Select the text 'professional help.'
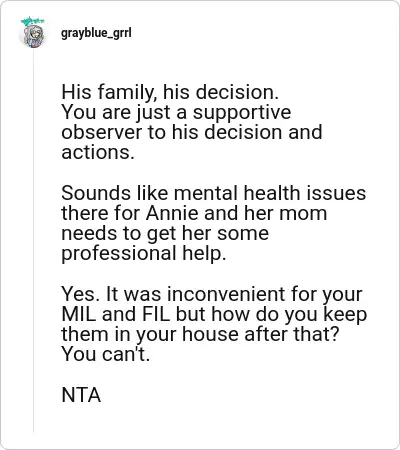 pos(144,254)
